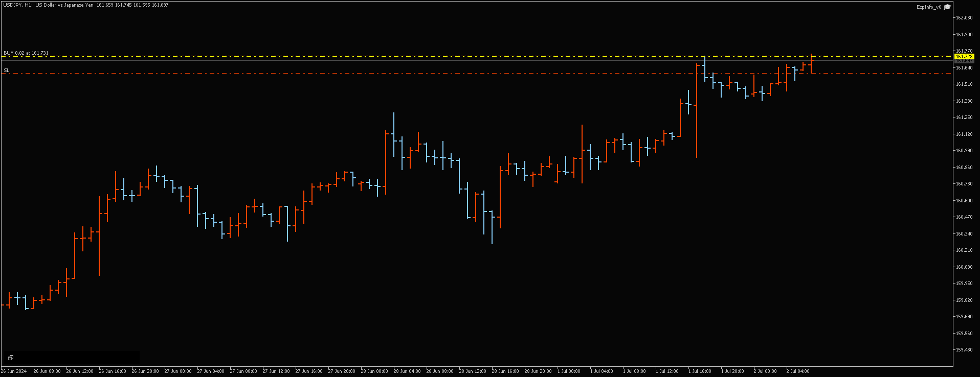Screen dimensions: 980x377
Task: Click the 160.080 price scale label
Action: pos(964,267)
